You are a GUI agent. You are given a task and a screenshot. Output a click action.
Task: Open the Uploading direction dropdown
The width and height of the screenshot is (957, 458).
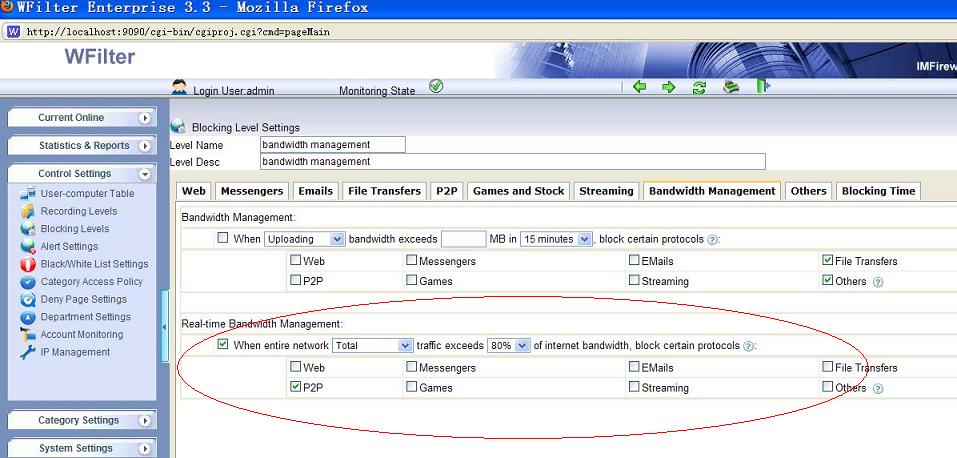coord(305,239)
